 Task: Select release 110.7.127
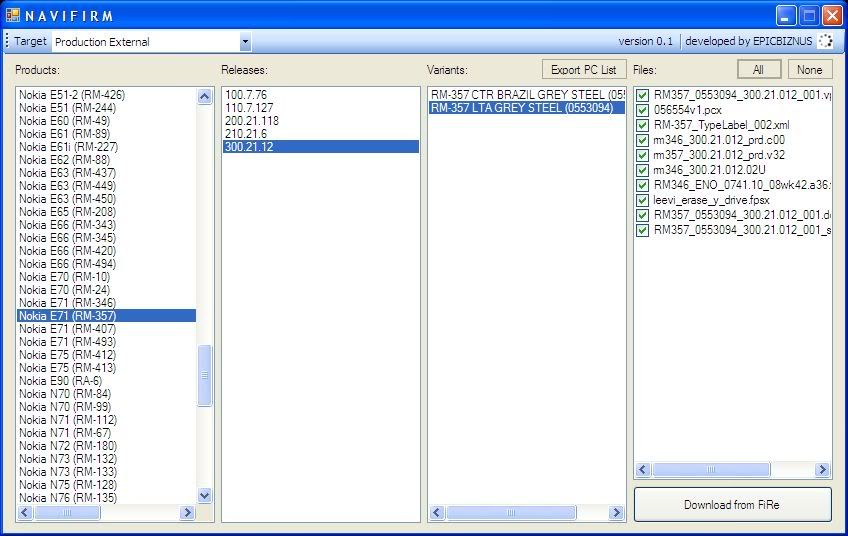pos(321,108)
